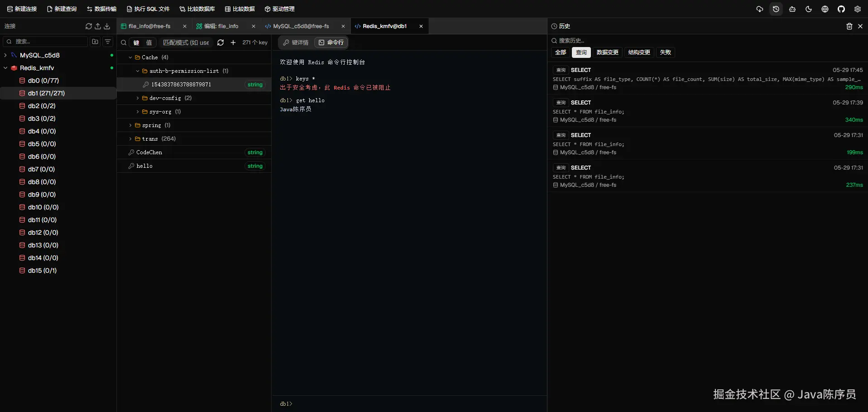Close the 编辑: file_info tab
The width and height of the screenshot is (868, 412).
[x=254, y=26]
